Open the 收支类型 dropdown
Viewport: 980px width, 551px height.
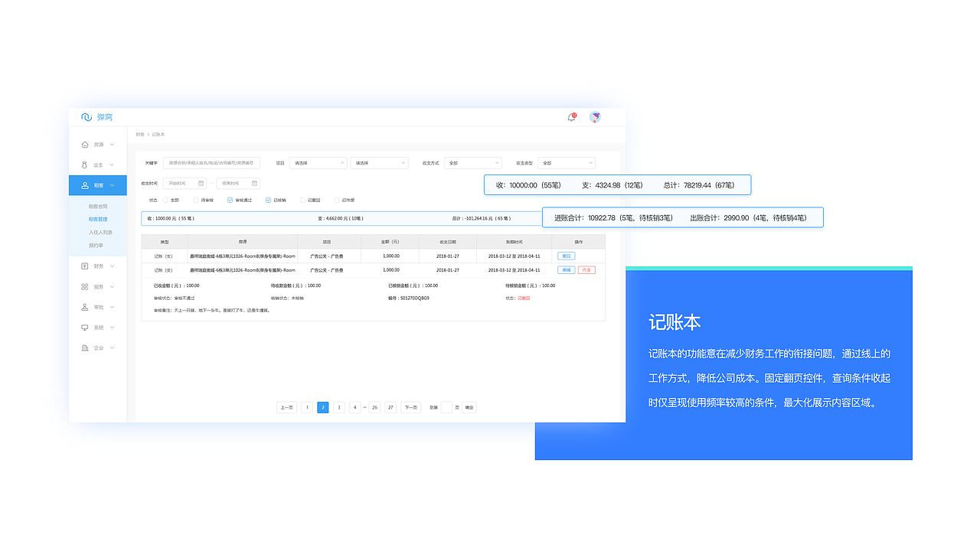(x=567, y=163)
